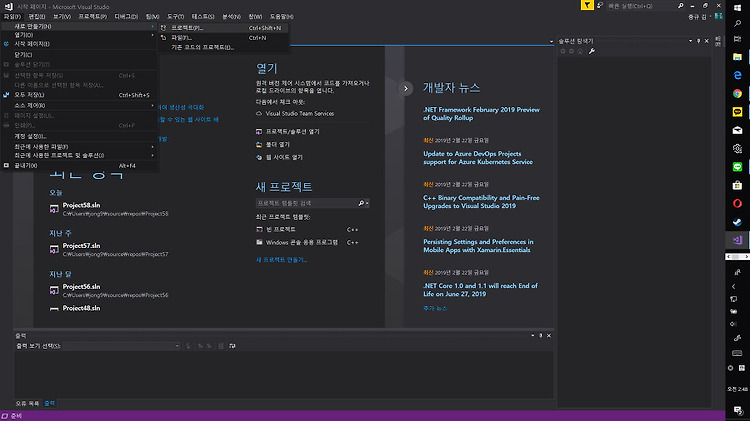Open KakaoTalk icon in taskbar

tap(737, 112)
